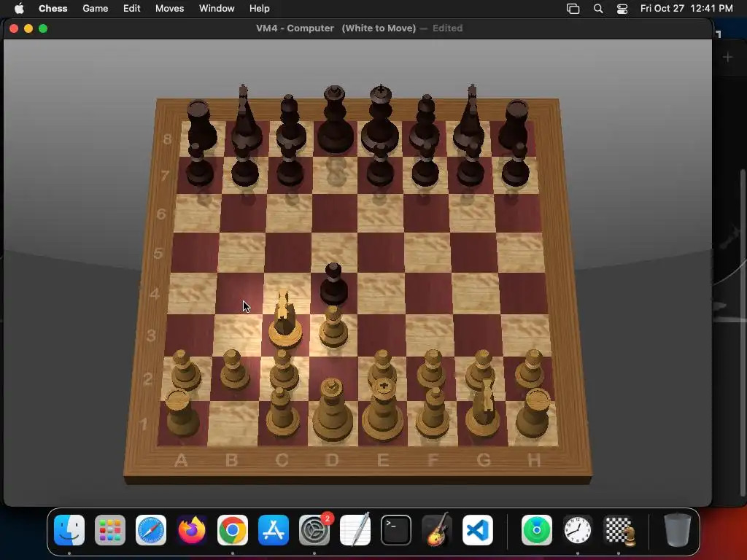Open Find My from the Dock
This screenshot has width=747, height=560.
537,530
